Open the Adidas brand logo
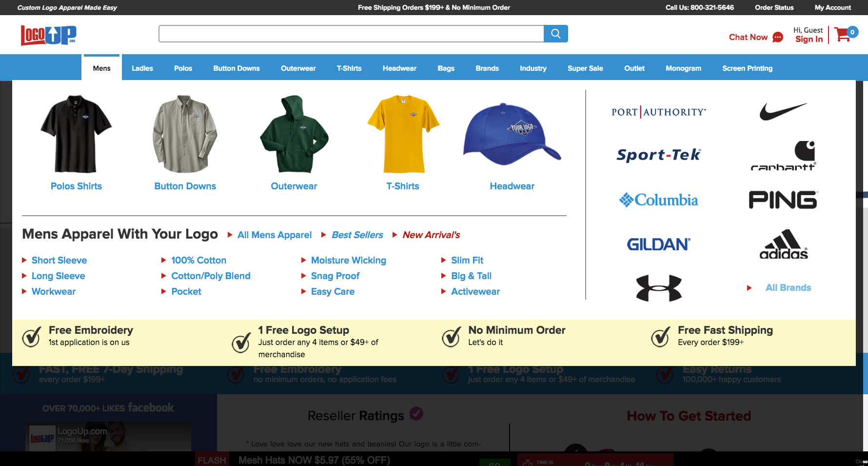Viewport: 868px width, 466px height. 783,244
